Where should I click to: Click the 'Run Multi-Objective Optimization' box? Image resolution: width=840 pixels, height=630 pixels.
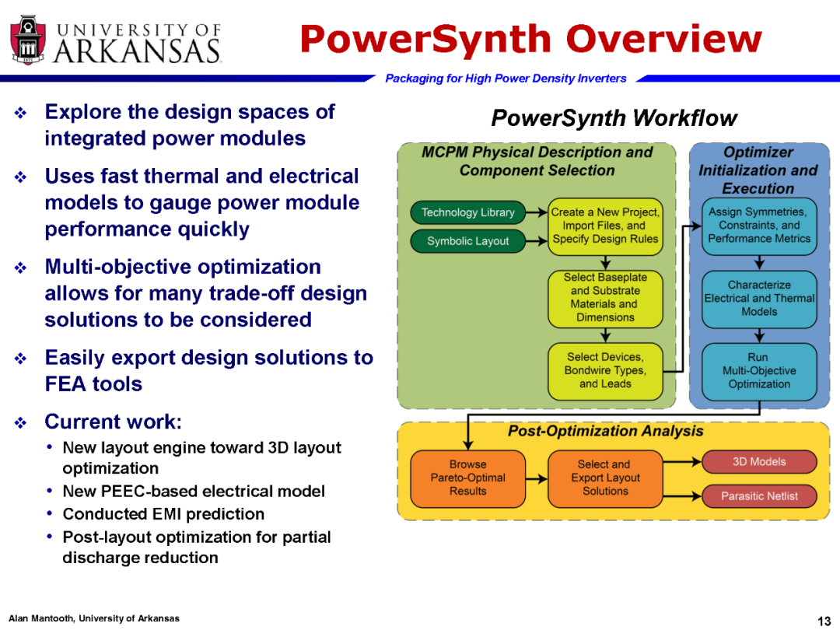pyautogui.click(x=759, y=372)
